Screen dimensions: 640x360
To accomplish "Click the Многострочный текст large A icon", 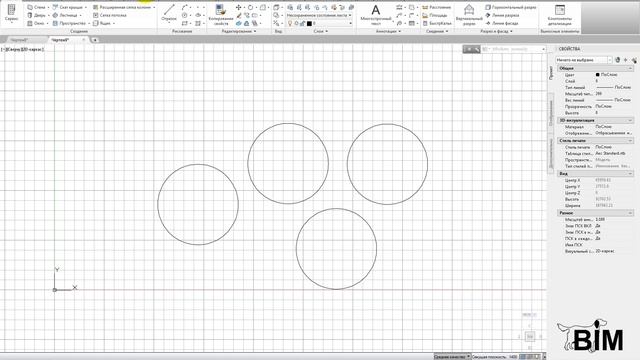I will pyautogui.click(x=376, y=11).
